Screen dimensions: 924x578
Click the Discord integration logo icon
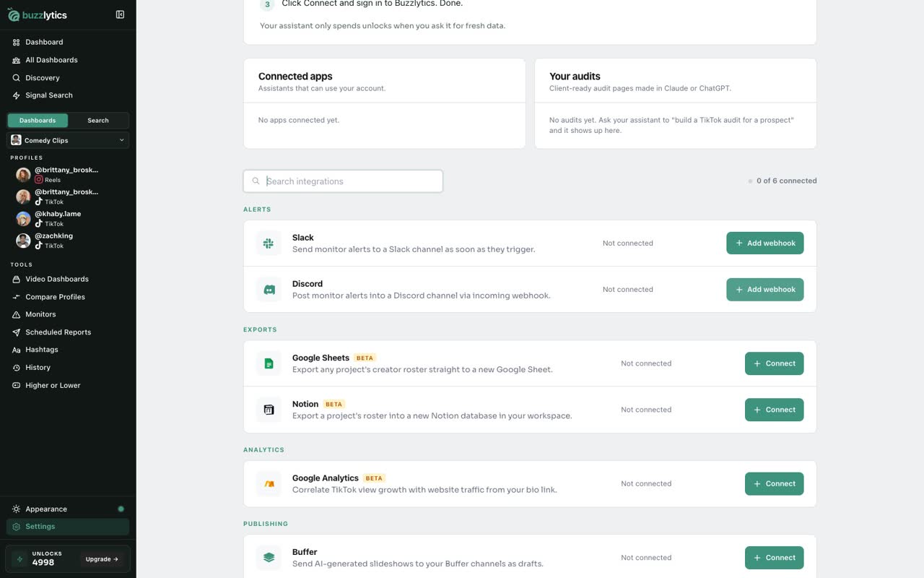[269, 290]
